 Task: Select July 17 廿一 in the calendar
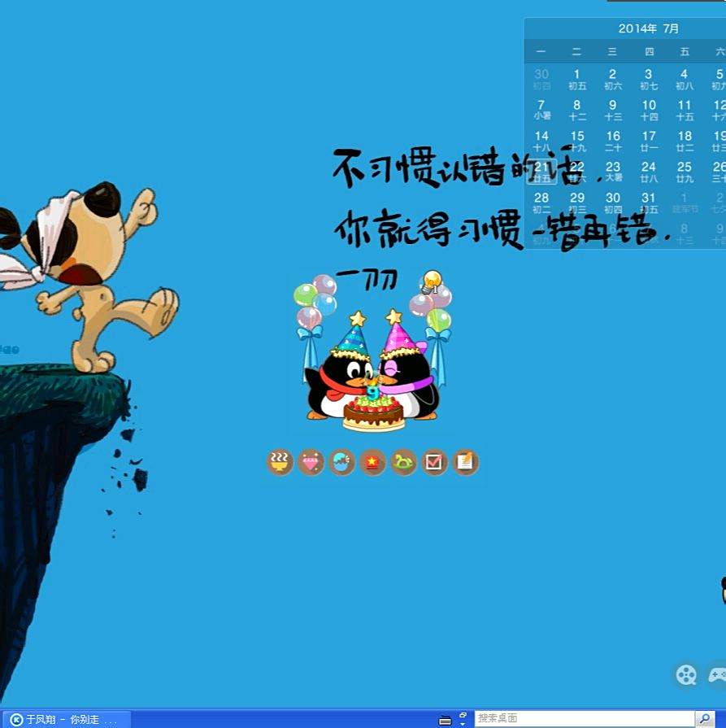pos(649,142)
